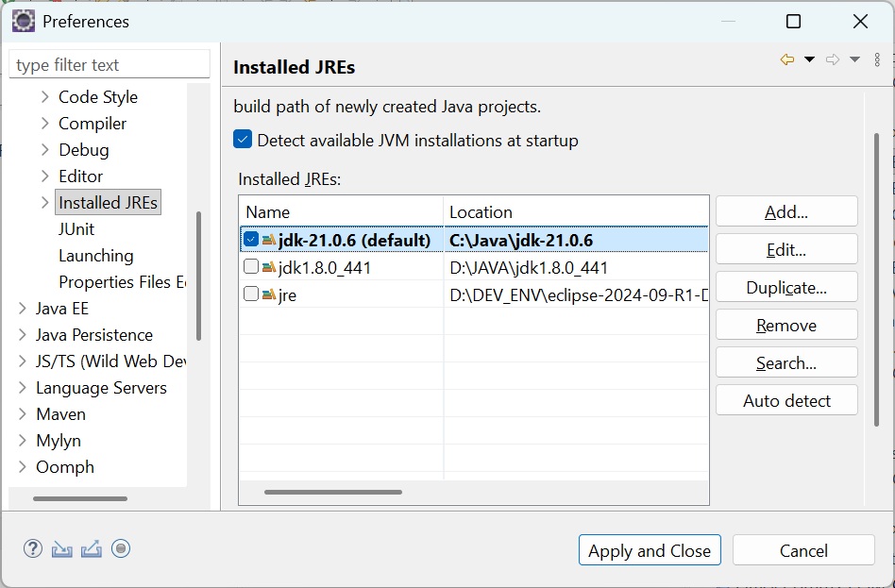Click the Eclipse Preferences window icon
The height and width of the screenshot is (588, 895).
24,21
